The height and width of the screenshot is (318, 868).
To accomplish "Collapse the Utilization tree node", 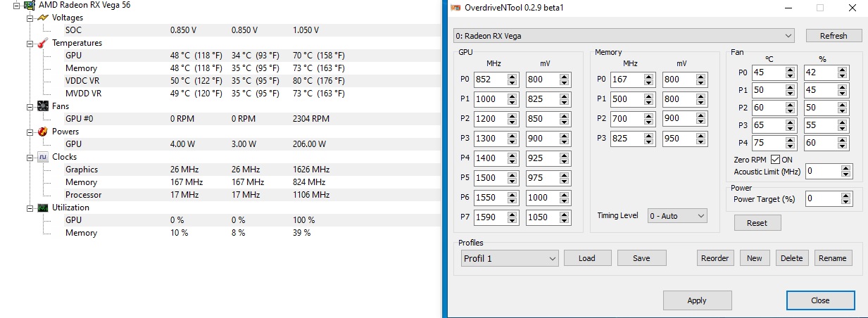I will pos(30,208).
